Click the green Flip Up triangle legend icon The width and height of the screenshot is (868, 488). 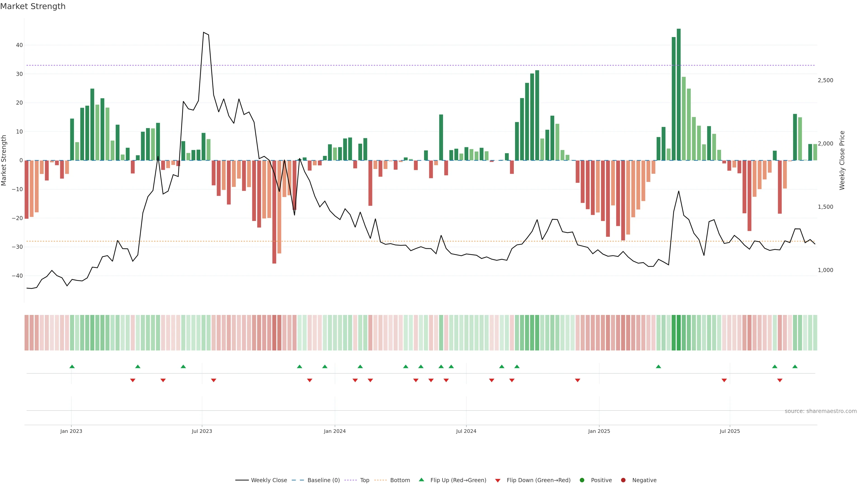click(421, 480)
